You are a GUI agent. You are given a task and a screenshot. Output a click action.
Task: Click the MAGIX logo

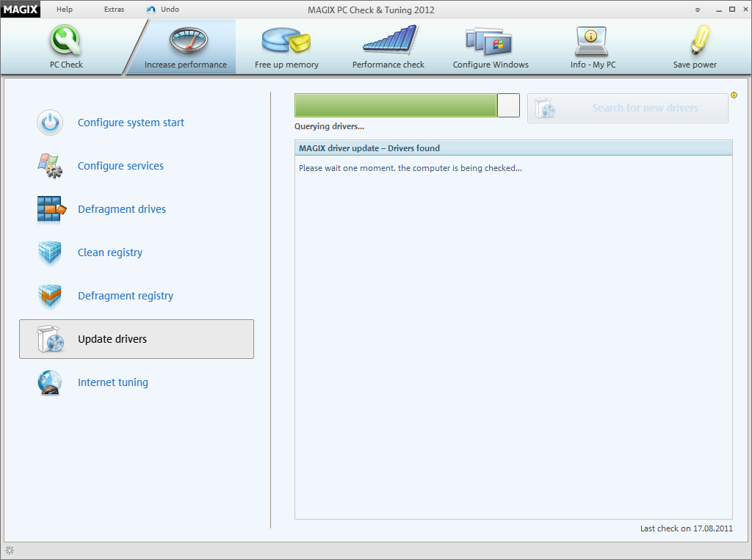(20, 9)
